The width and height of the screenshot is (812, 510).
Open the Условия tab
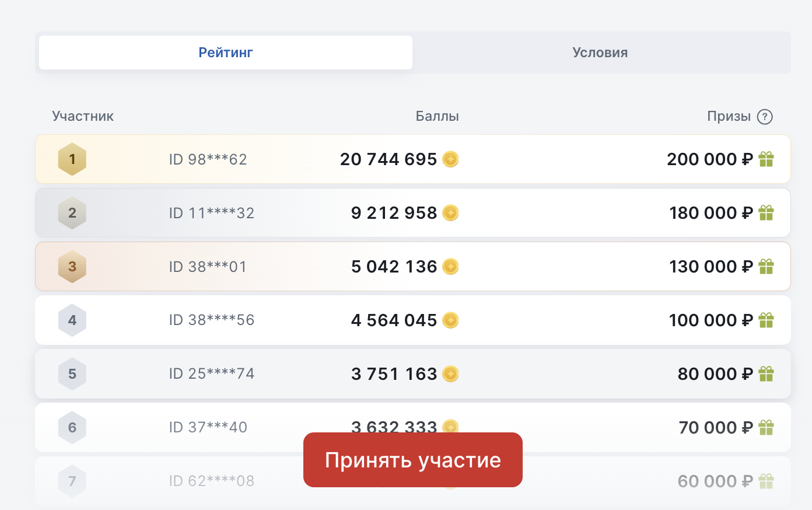(600, 53)
